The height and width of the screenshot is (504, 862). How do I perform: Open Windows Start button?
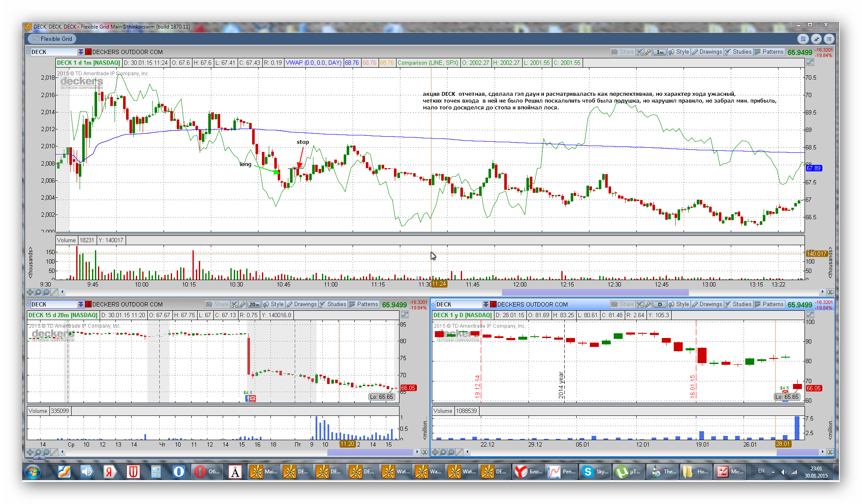click(x=33, y=472)
